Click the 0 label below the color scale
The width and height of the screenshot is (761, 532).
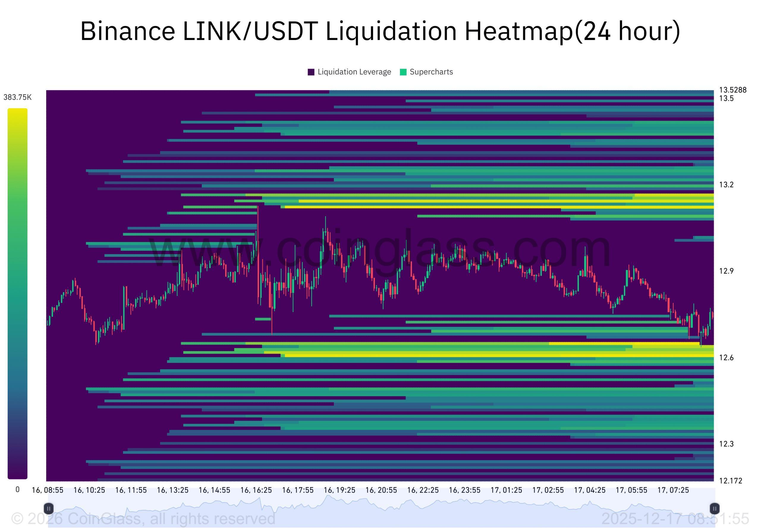pyautogui.click(x=18, y=489)
